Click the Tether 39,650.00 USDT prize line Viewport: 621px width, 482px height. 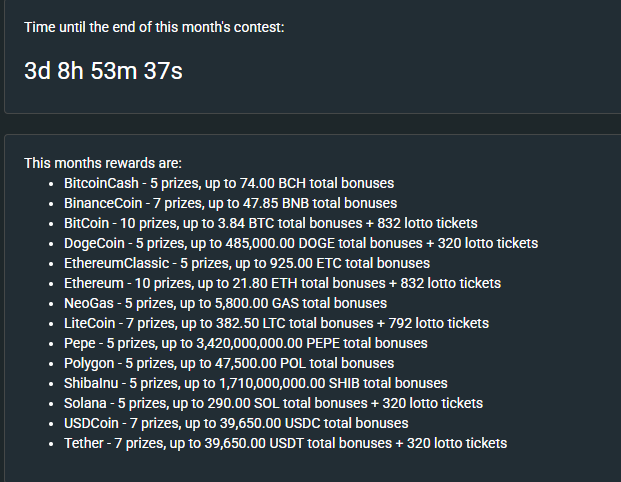tap(286, 443)
